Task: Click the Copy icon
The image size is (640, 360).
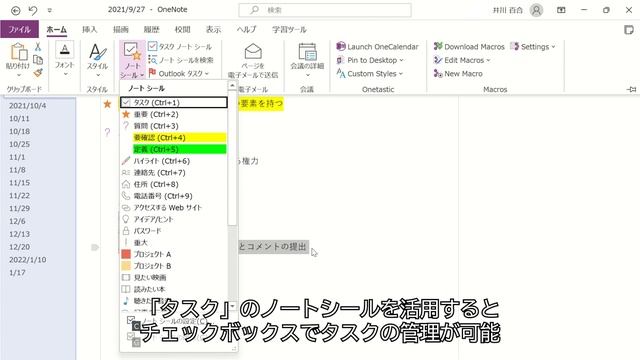Action: click(38, 60)
